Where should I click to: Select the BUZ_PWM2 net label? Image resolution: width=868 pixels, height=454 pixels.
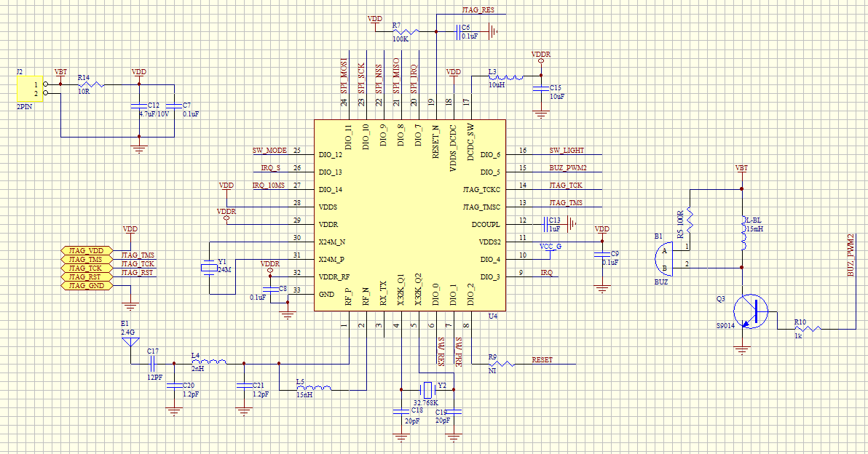(x=567, y=168)
